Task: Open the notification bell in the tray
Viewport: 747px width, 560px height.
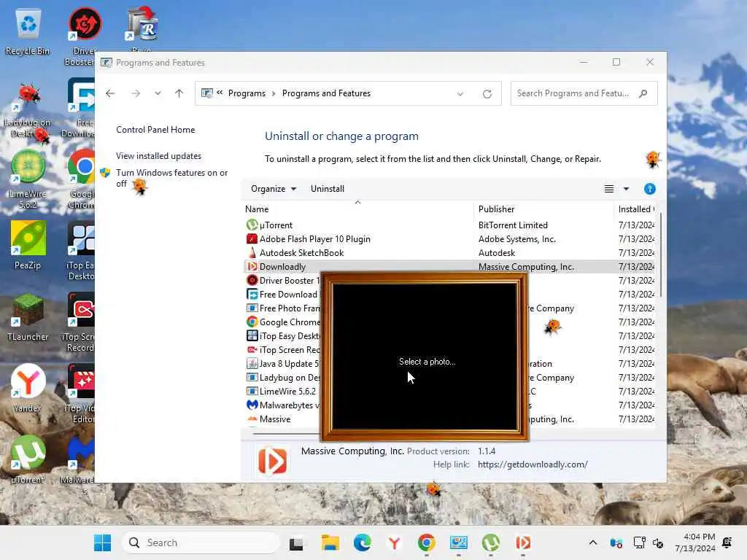Action: pos(727,542)
